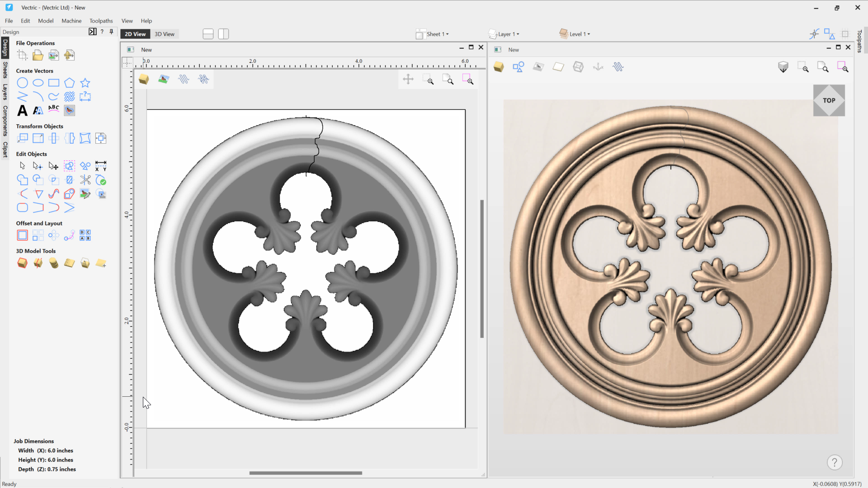Select the Weld Vectors tool
The image size is (868, 488).
pos(22,180)
